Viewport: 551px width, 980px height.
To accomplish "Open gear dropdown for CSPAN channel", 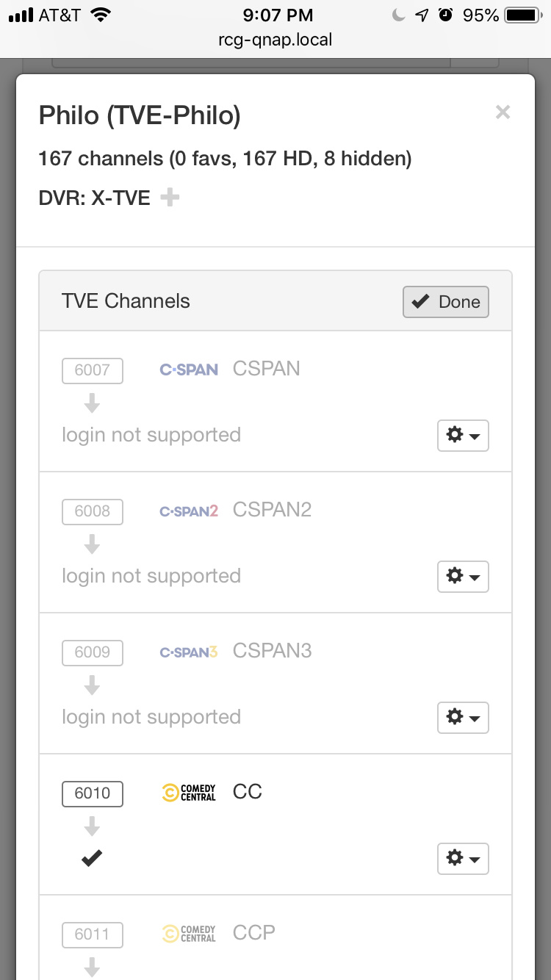I will coord(463,436).
